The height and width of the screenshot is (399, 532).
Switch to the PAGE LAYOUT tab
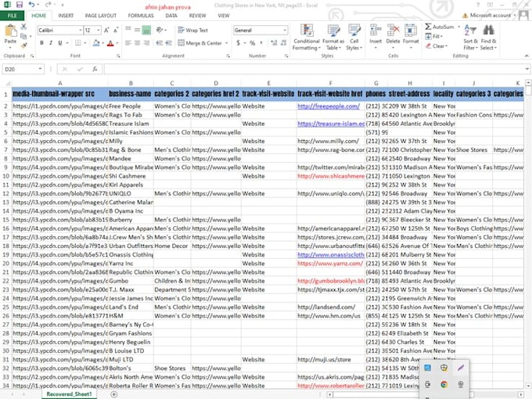(100, 16)
